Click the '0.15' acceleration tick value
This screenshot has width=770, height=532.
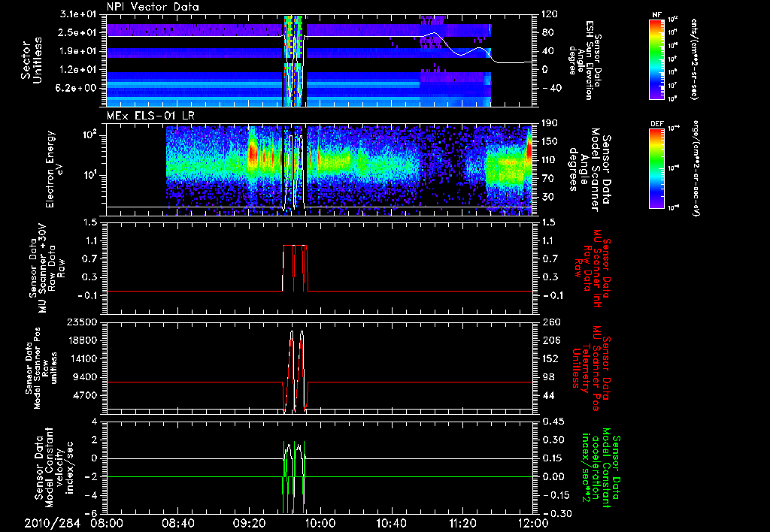[x=553, y=458]
